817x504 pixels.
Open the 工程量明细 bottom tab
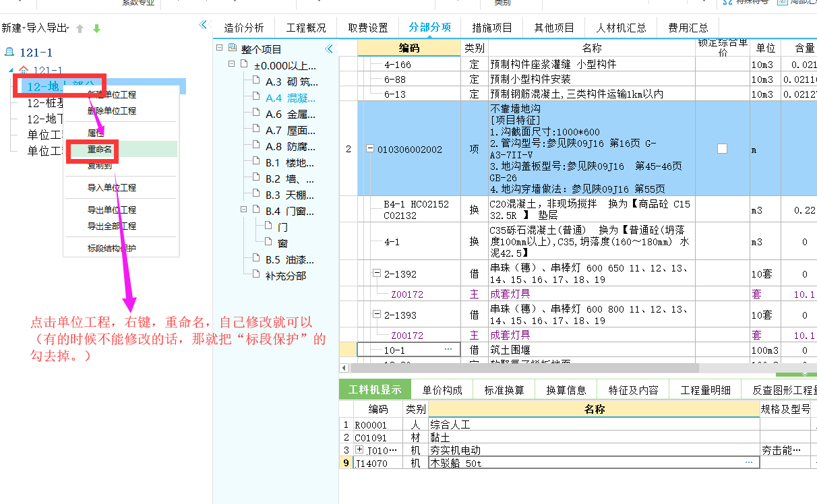point(705,389)
